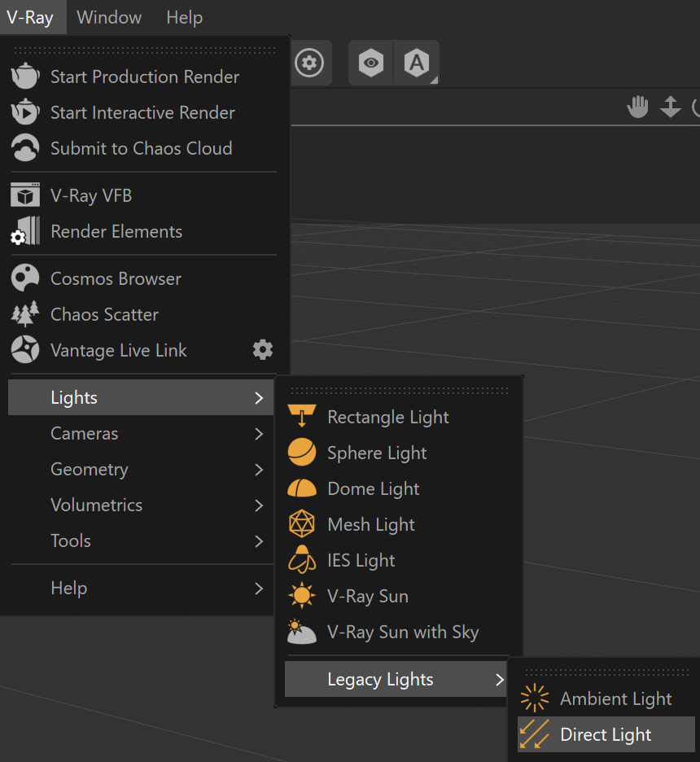Click the Start Production Render teapot icon
Viewport: 700px width, 762px height.
coord(25,77)
